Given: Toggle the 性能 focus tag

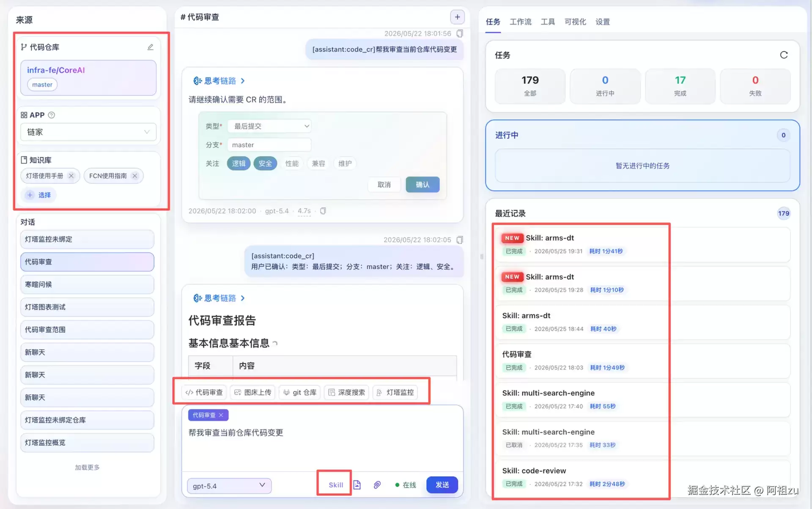Looking at the screenshot, I should [292, 163].
